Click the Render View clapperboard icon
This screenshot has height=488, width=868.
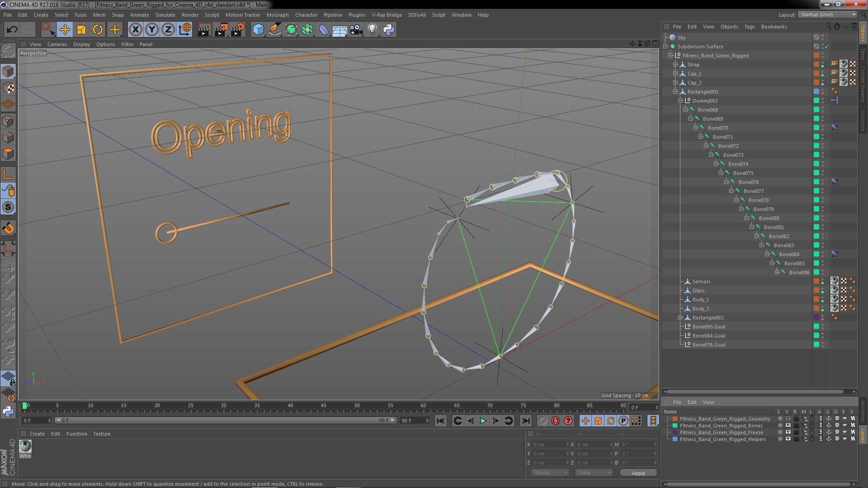pos(204,30)
